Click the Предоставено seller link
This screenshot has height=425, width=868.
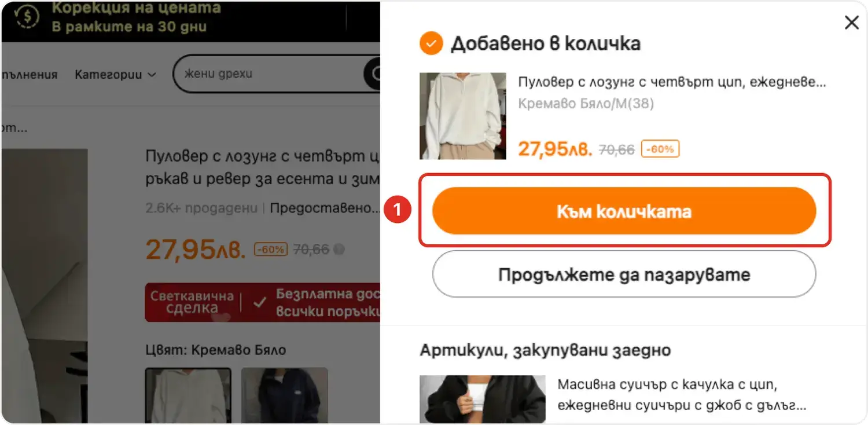pyautogui.click(x=325, y=208)
